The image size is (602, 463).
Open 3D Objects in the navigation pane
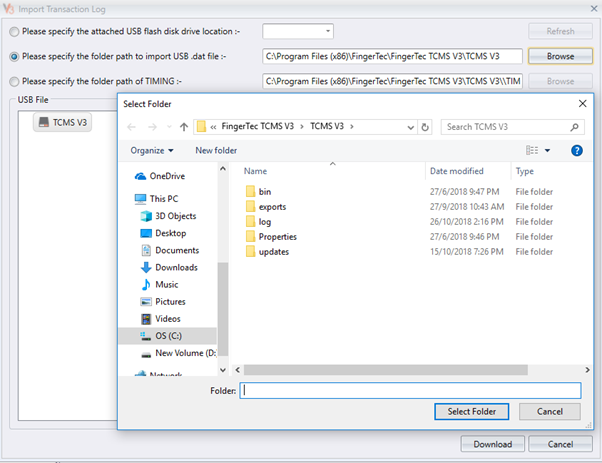click(169, 216)
